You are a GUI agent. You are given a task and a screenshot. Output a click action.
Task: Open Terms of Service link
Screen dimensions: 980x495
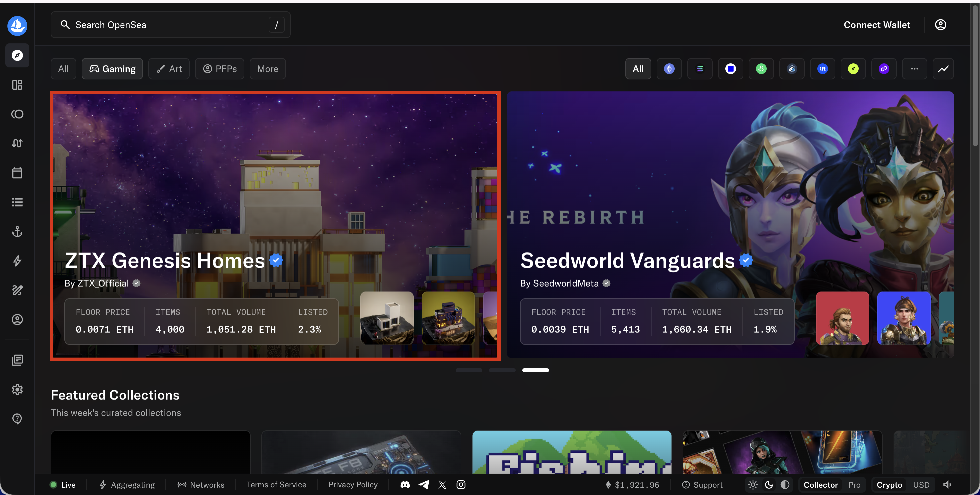tap(276, 484)
